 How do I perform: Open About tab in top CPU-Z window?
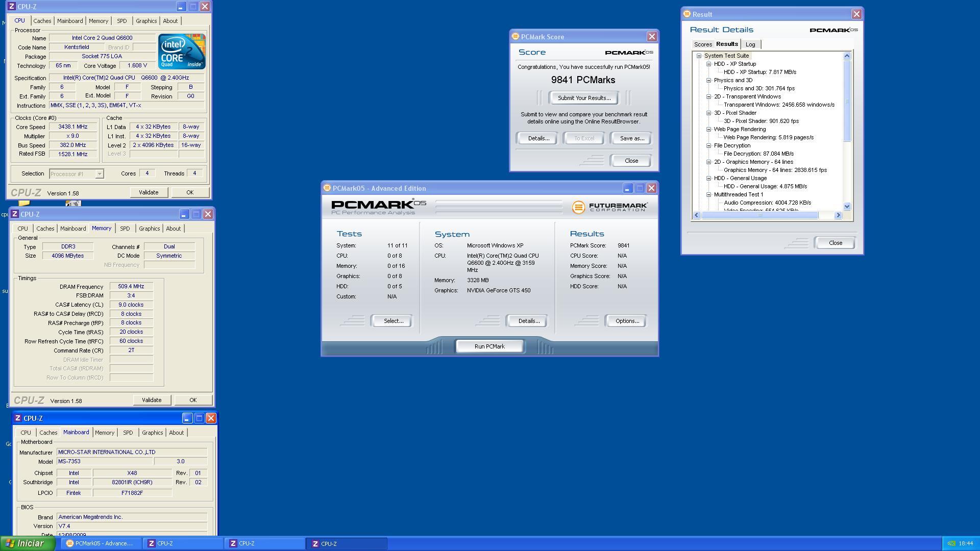pos(170,21)
